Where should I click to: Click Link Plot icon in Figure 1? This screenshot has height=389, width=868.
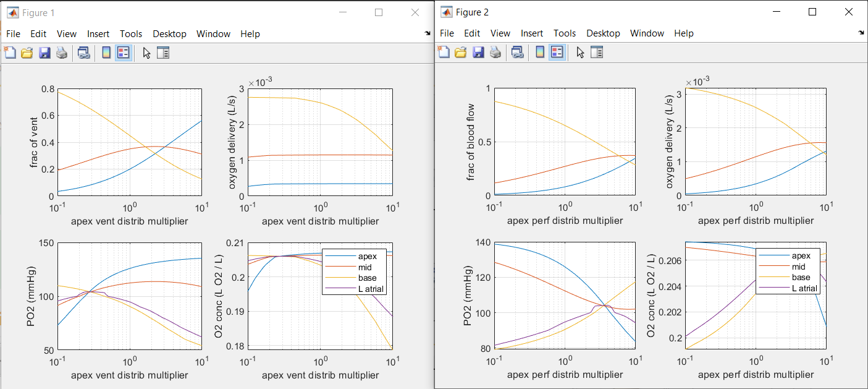pyautogui.click(x=83, y=53)
